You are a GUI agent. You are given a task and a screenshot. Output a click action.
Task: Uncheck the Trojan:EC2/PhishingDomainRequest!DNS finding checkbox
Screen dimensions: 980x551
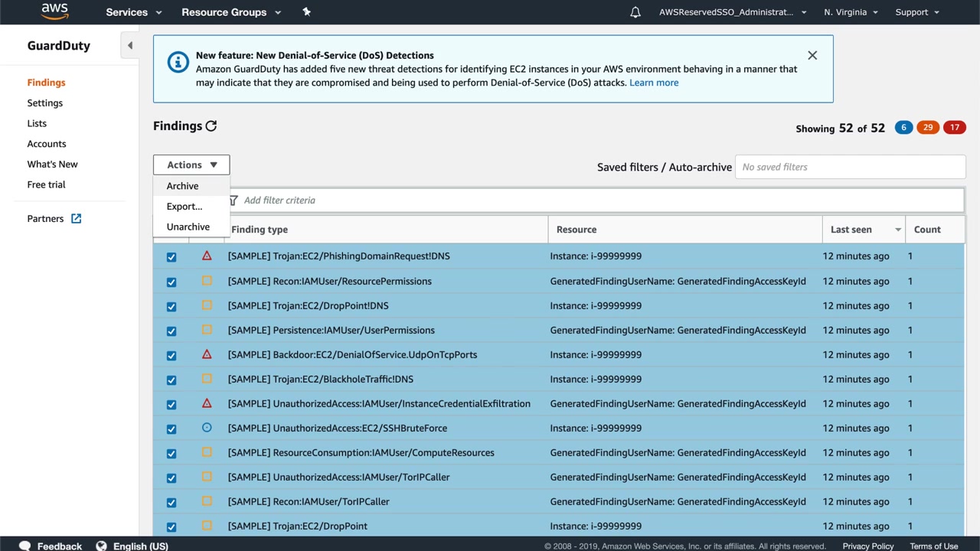(171, 257)
